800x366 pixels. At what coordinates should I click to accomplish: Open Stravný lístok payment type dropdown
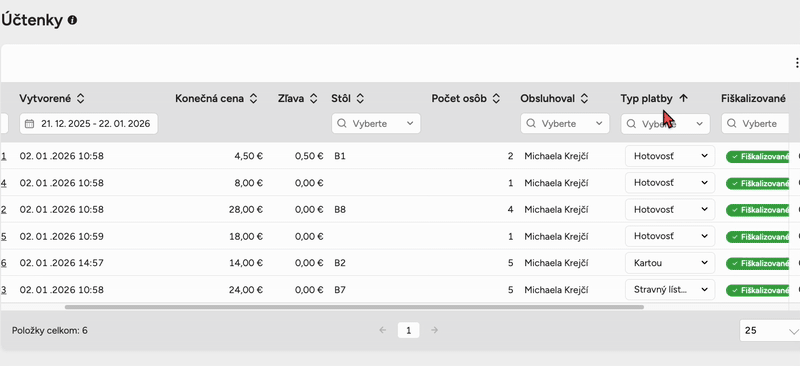click(x=670, y=289)
